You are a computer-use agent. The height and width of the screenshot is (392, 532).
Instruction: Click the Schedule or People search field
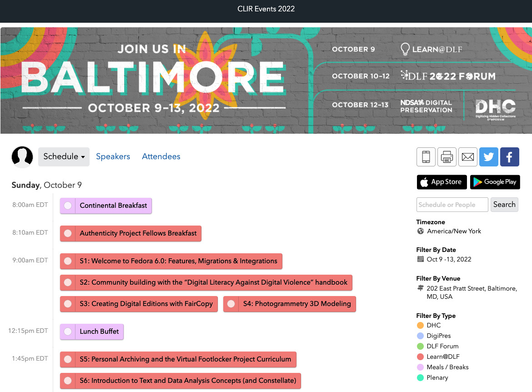pyautogui.click(x=452, y=205)
